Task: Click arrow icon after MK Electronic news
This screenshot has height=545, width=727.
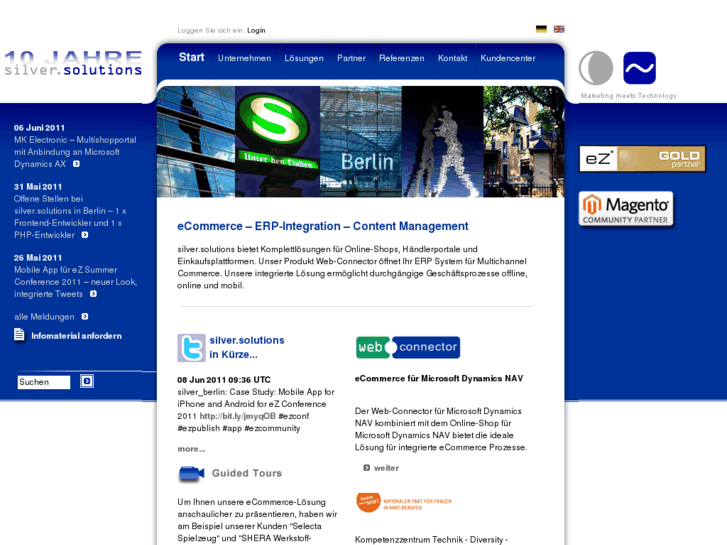Action: pyautogui.click(x=77, y=164)
